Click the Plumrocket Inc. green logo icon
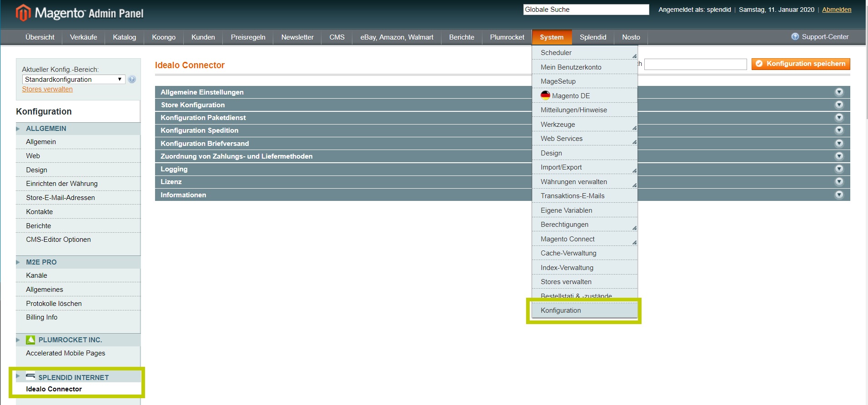 (x=30, y=340)
